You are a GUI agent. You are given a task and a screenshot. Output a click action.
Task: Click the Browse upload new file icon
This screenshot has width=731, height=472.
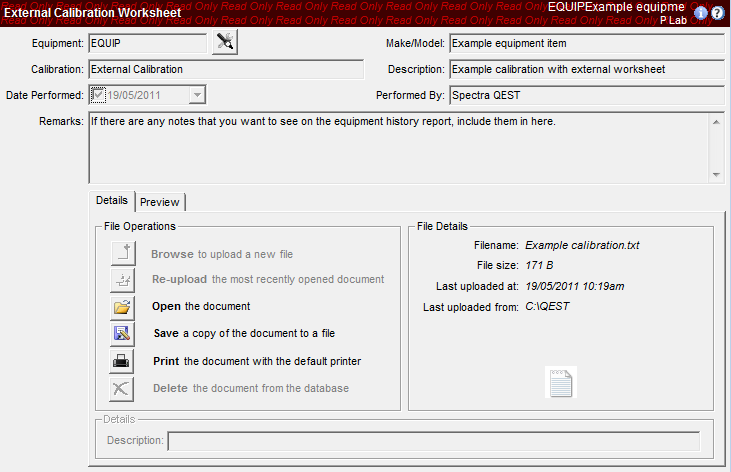pyautogui.click(x=122, y=254)
